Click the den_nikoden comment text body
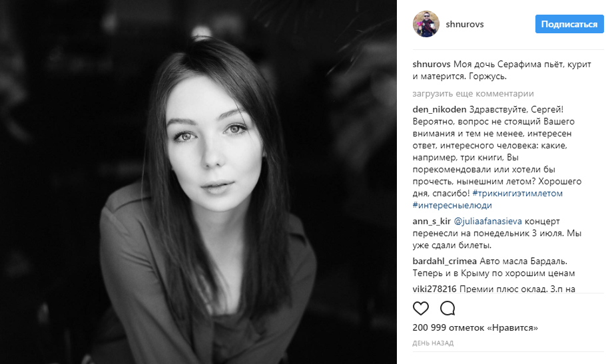 [497, 157]
